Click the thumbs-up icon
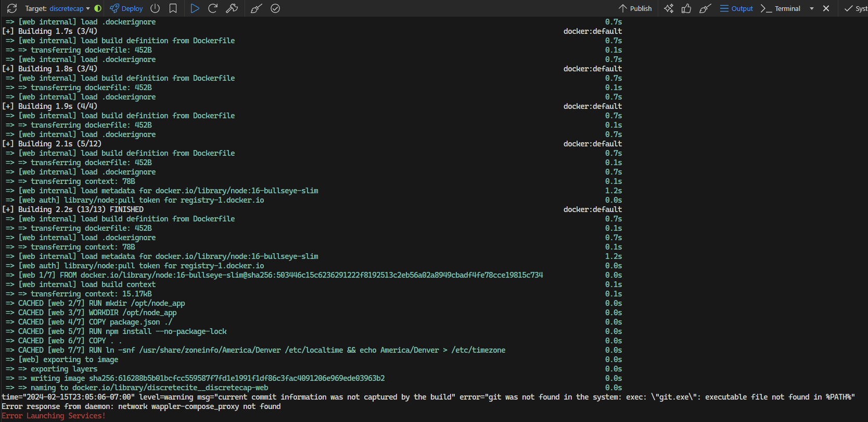 [x=686, y=8]
